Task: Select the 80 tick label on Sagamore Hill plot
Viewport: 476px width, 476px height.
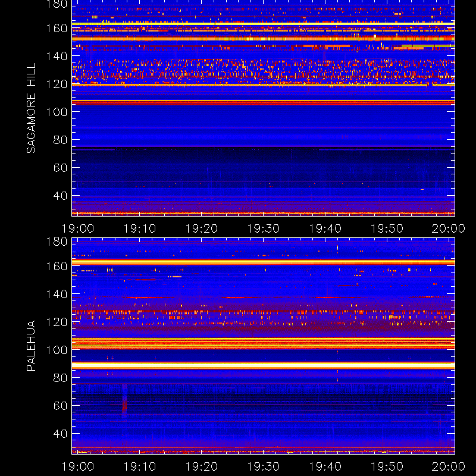Action: tap(60, 140)
